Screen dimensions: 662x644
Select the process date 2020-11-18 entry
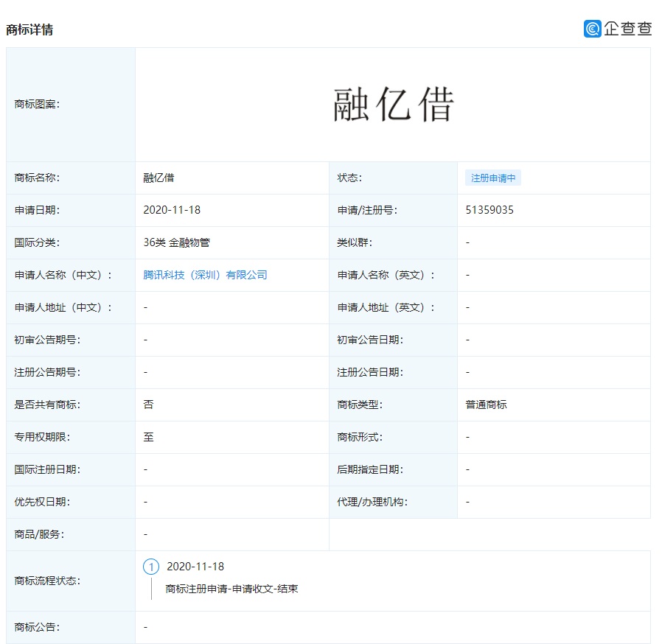(195, 567)
